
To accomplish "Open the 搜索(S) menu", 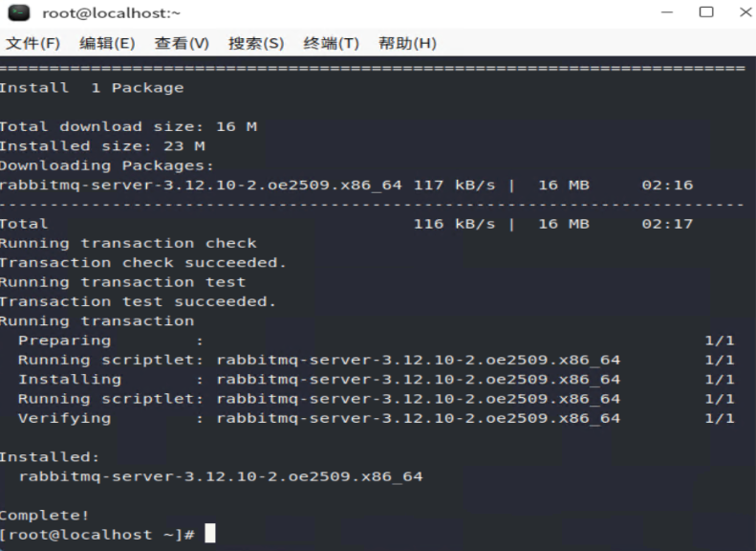I will (256, 43).
